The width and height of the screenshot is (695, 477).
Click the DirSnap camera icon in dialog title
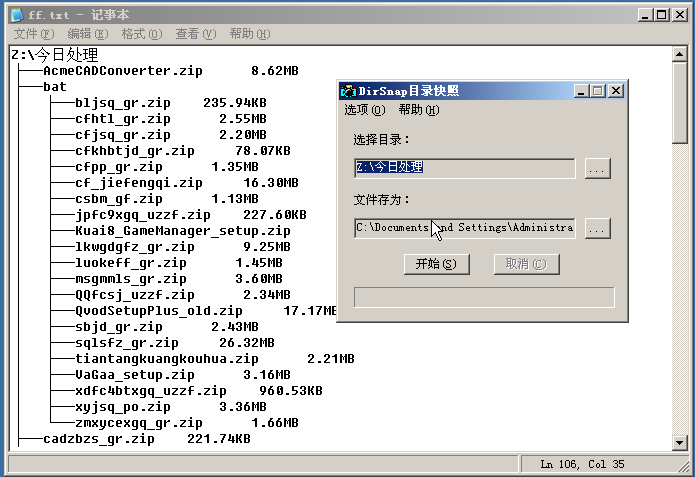(x=348, y=91)
